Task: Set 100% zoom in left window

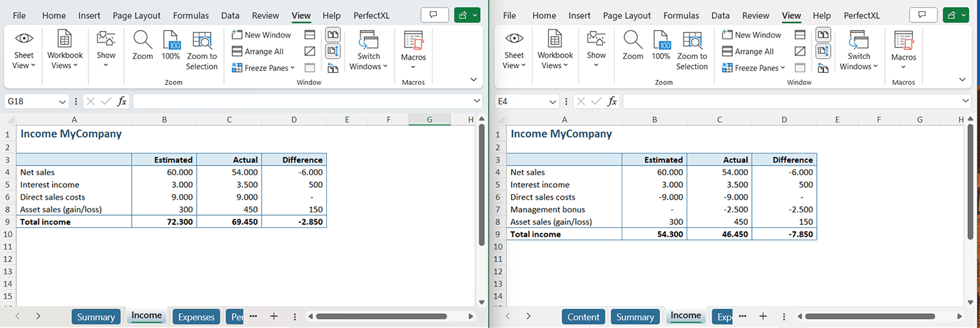Action: pyautogui.click(x=171, y=46)
